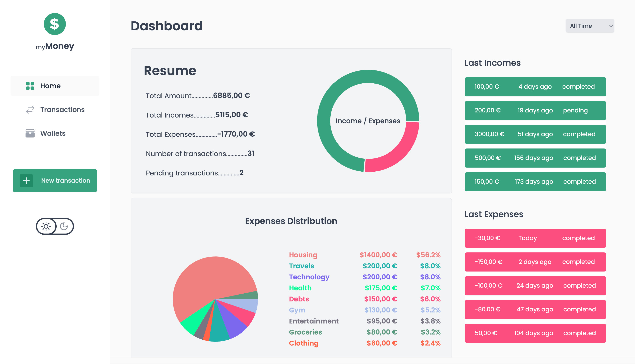This screenshot has height=364, width=635.
Task: Click the Travels category label
Action: pos(301,266)
